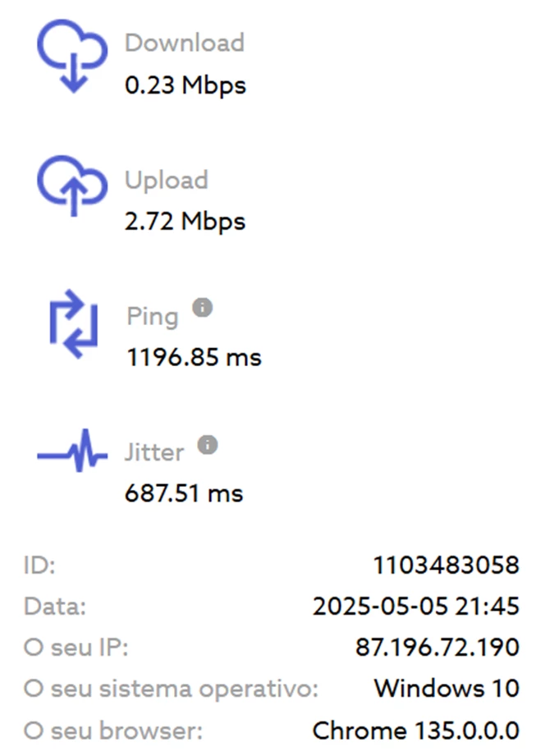The image size is (545, 756).
Task: Select the 2.72 Mbps upload value
Action: pyautogui.click(x=185, y=221)
